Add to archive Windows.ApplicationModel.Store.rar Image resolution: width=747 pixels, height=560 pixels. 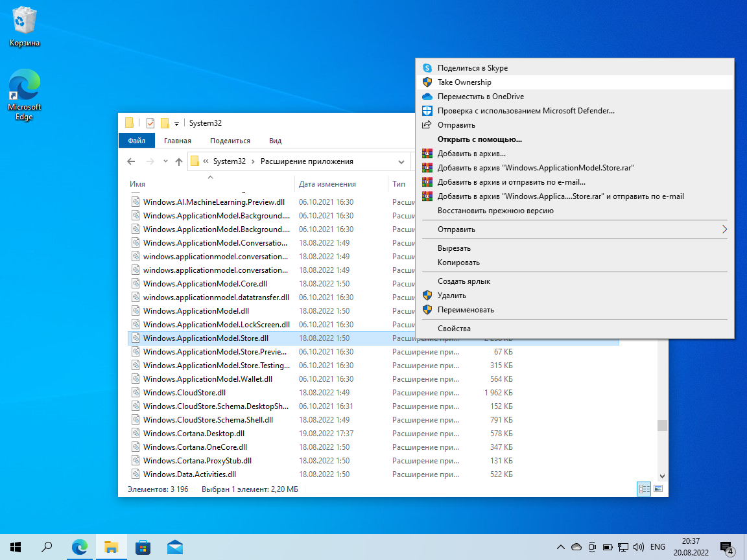pos(575,168)
